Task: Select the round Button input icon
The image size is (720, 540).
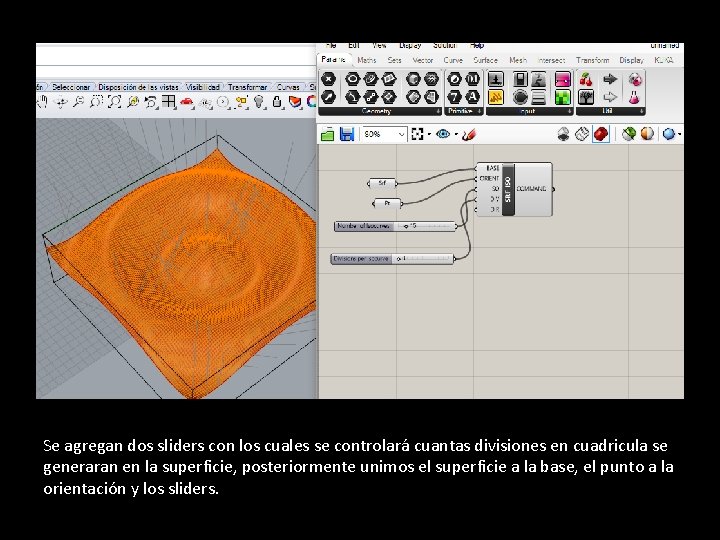Action: [x=520, y=97]
